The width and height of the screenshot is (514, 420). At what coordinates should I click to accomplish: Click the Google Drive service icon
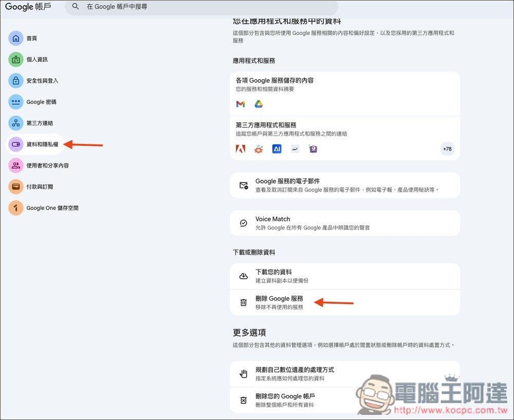point(259,104)
